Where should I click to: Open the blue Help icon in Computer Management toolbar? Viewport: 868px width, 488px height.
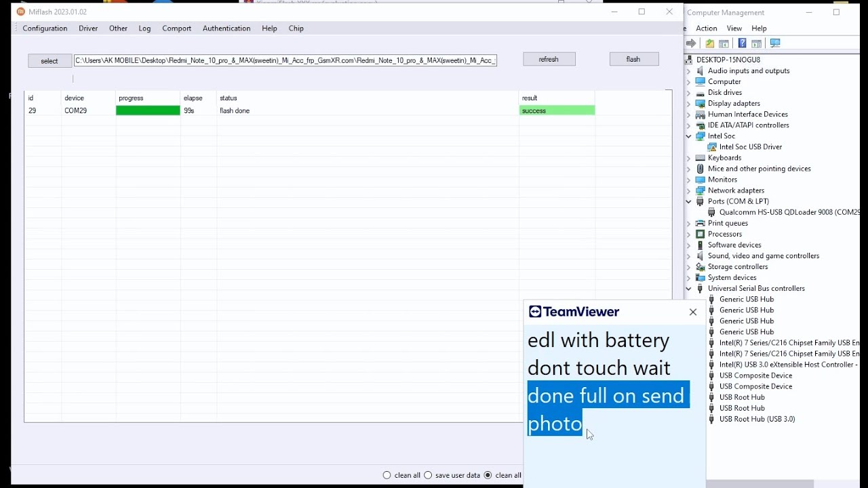[x=742, y=43]
